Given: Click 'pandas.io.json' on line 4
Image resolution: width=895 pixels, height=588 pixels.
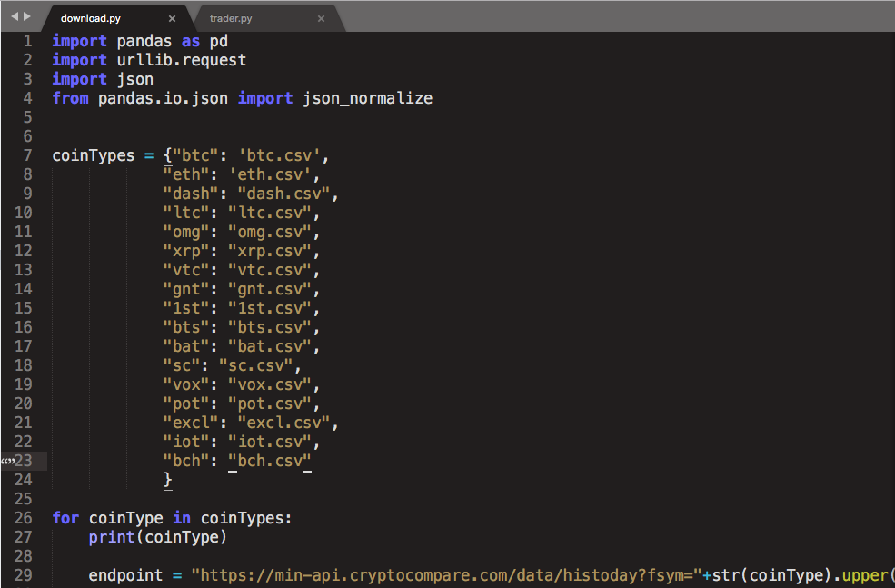Looking at the screenshot, I should coord(163,98).
